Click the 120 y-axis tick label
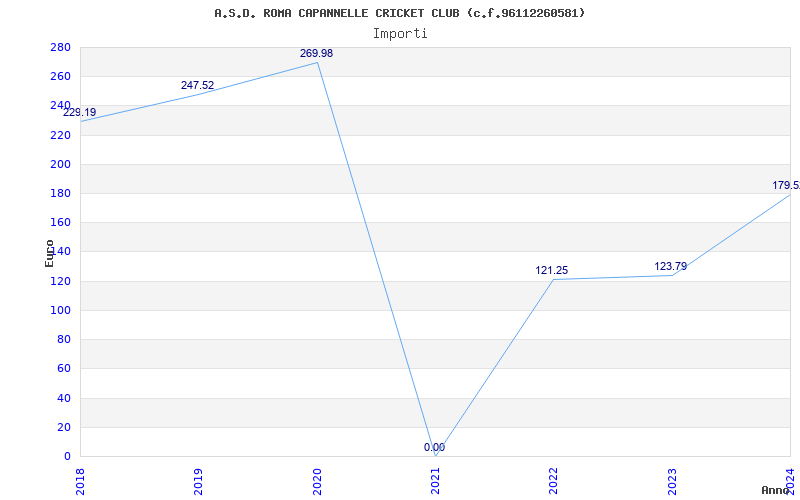This screenshot has height=500, width=800. coord(61,281)
